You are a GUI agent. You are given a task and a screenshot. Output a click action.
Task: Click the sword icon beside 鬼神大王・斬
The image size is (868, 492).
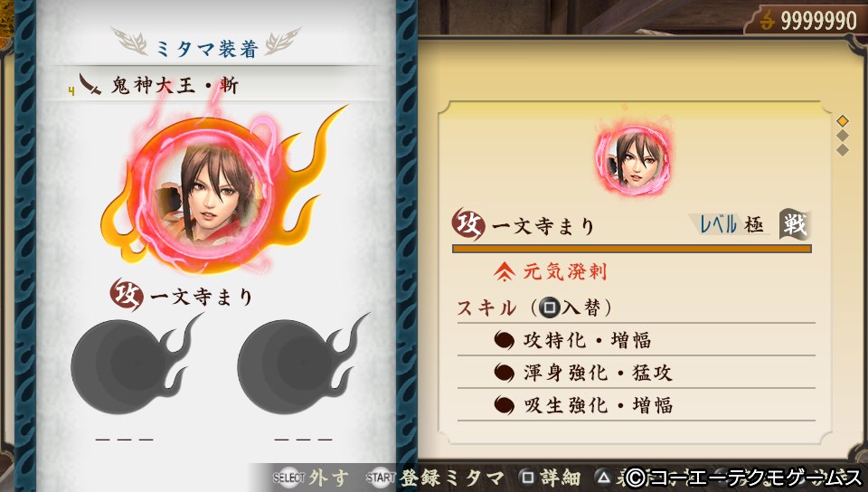[89, 85]
